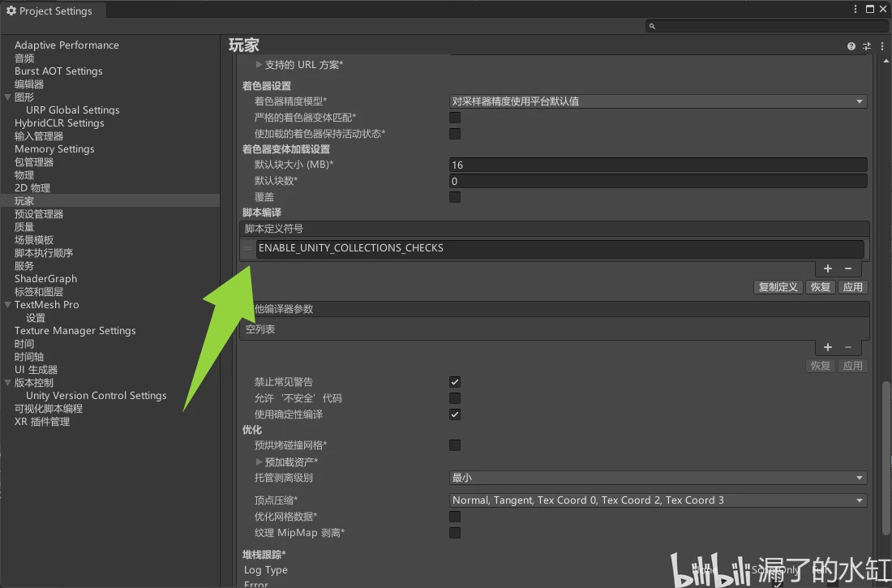Viewport: 892px width, 588px height.
Task: Open Adaptive Performance settings
Action: click(66, 45)
